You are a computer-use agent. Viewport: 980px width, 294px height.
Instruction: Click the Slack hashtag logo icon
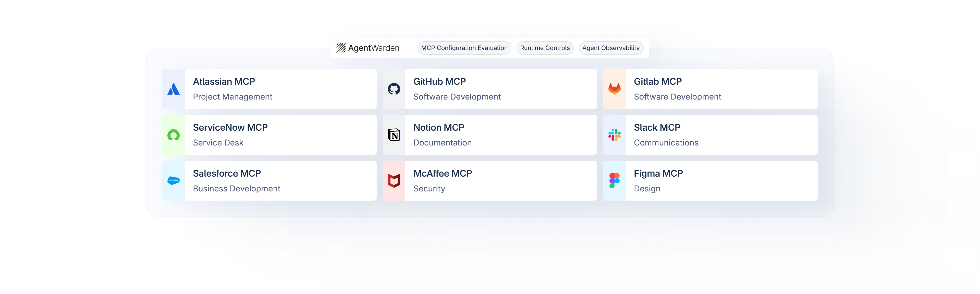pos(614,135)
